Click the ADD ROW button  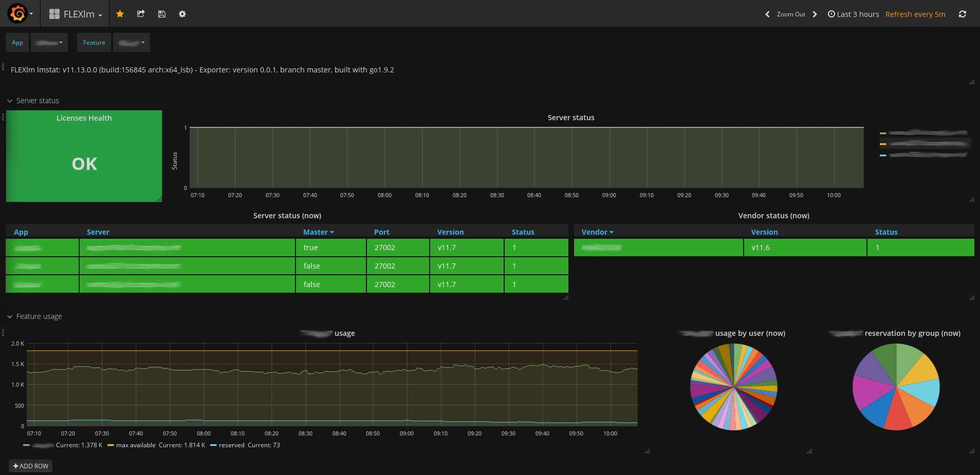pyautogui.click(x=31, y=466)
